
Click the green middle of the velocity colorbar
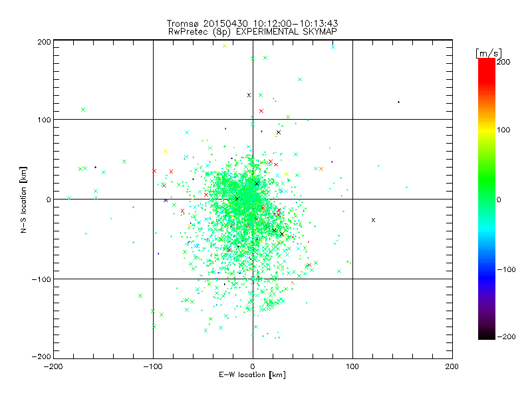[x=487, y=190]
